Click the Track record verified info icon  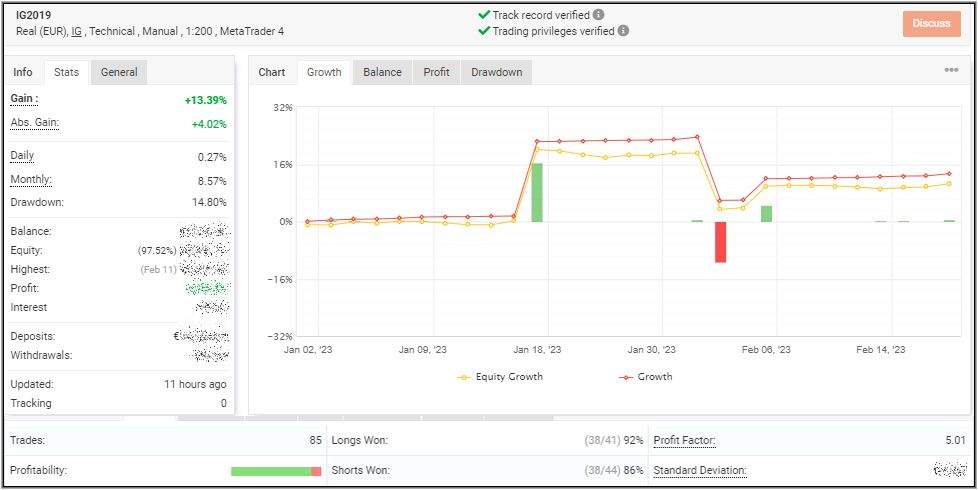pyautogui.click(x=598, y=15)
